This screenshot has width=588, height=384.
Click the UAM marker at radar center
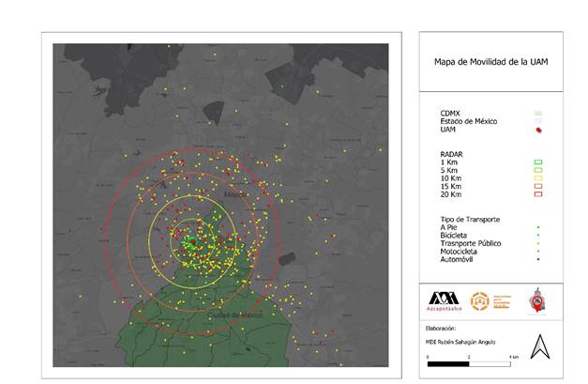[192, 242]
